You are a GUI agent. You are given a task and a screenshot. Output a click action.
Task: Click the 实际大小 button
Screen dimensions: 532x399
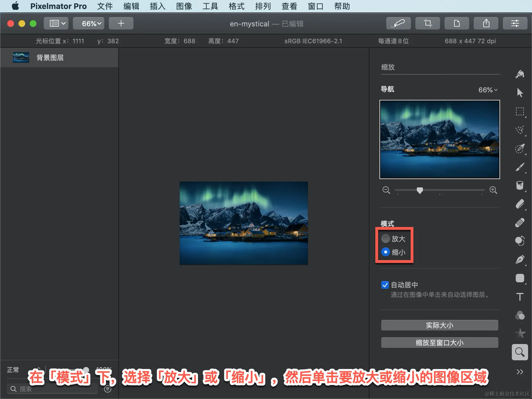[x=440, y=325]
